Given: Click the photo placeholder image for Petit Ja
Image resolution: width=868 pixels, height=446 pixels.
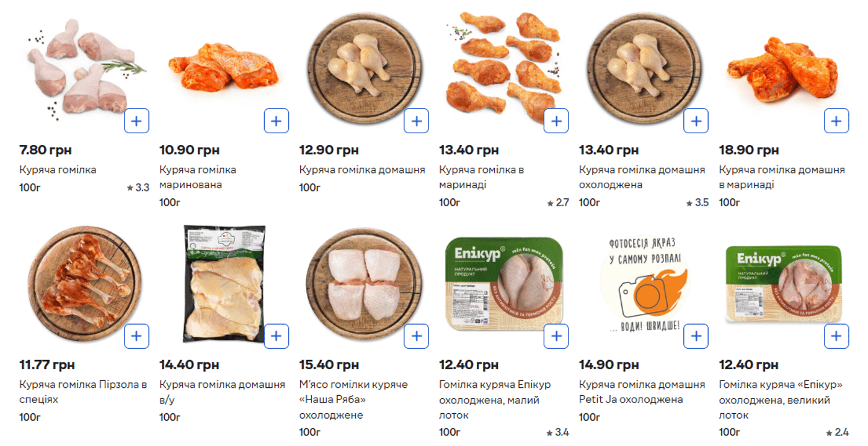Looking at the screenshot, I should (x=645, y=284).
